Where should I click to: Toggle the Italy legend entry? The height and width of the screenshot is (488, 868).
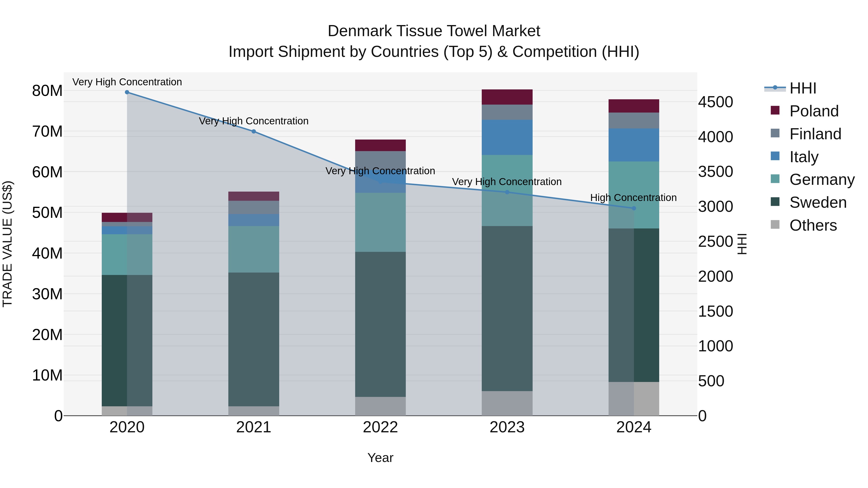(794, 157)
